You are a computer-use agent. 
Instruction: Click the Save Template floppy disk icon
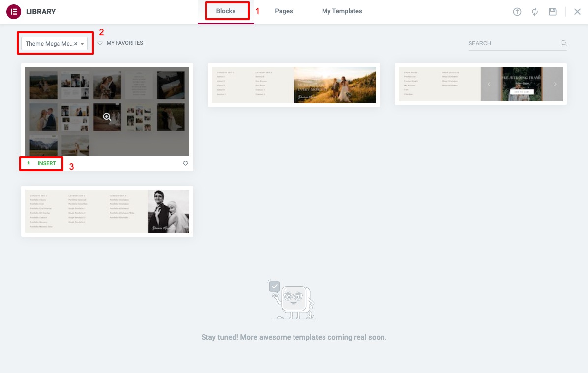553,11
